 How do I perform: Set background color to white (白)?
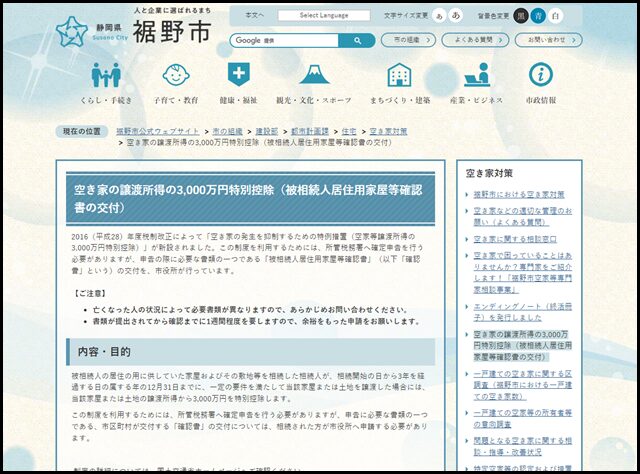tap(555, 16)
